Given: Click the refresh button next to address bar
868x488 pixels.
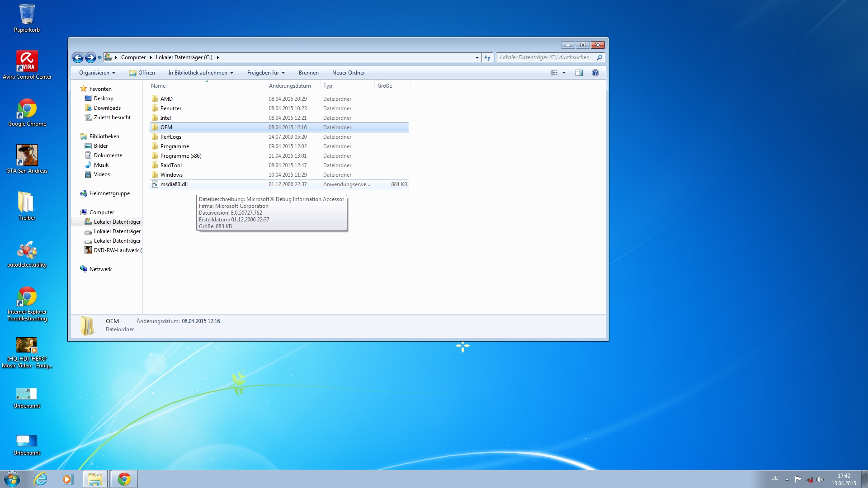Looking at the screenshot, I should (x=487, y=57).
